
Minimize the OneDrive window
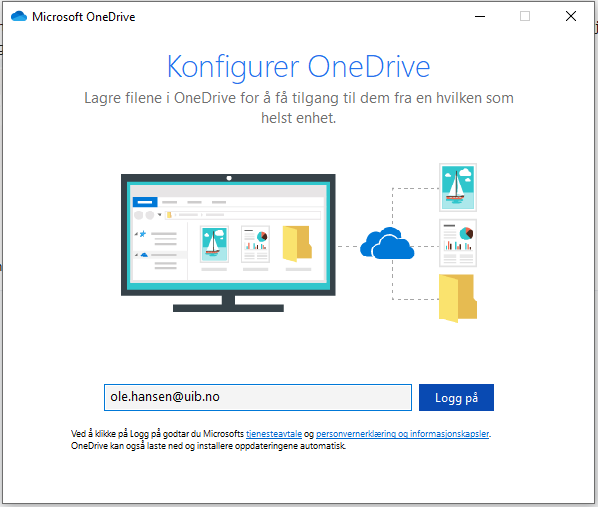(480, 16)
